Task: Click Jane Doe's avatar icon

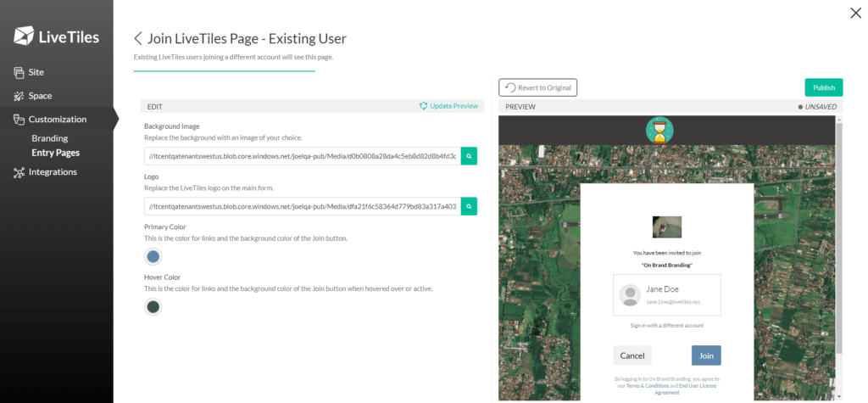Action: [x=630, y=295]
